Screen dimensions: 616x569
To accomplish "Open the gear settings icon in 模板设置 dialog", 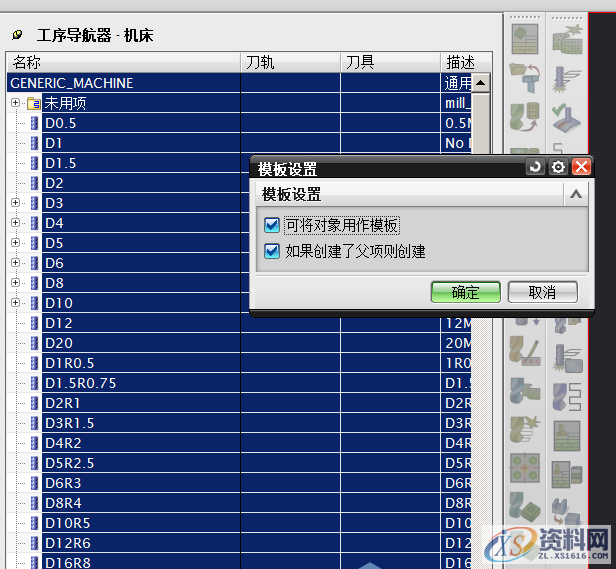I will pyautogui.click(x=558, y=167).
